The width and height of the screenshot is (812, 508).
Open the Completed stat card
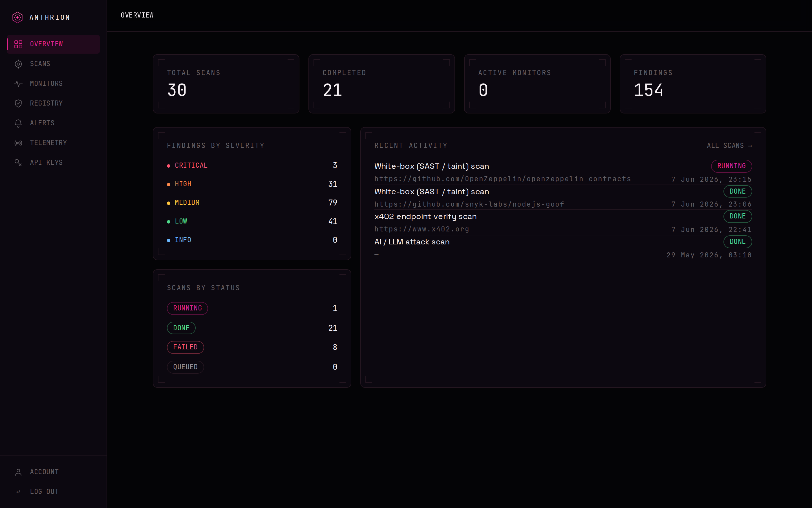click(x=381, y=84)
